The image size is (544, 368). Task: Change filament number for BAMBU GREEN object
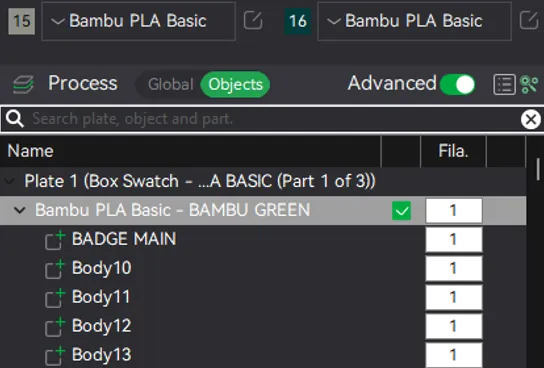tap(454, 211)
